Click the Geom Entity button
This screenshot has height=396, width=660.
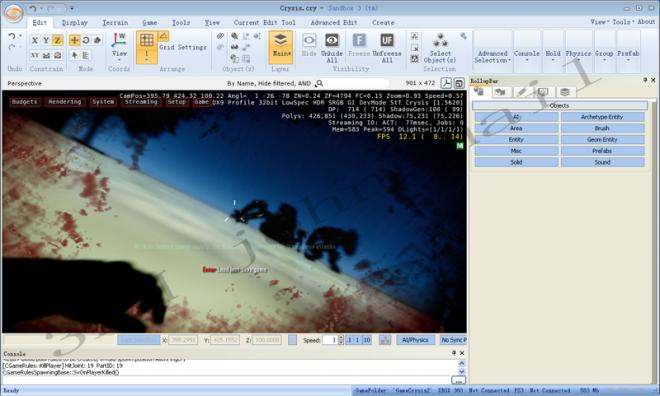602,140
